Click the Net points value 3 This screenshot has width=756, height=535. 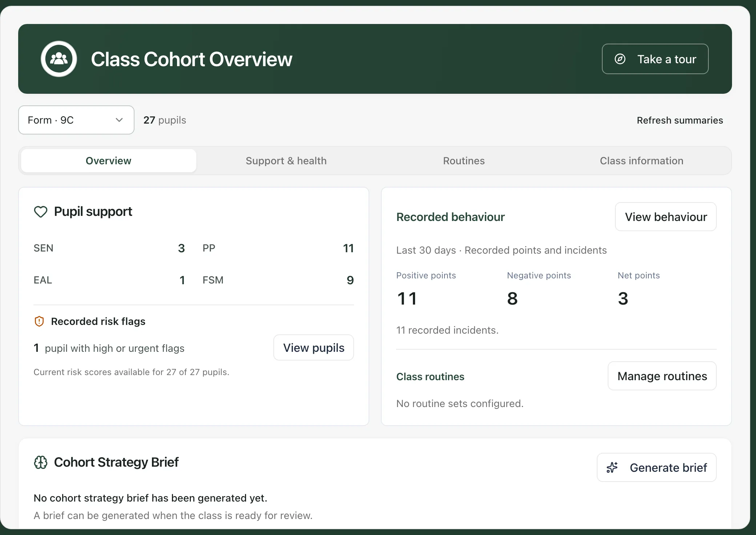623,299
